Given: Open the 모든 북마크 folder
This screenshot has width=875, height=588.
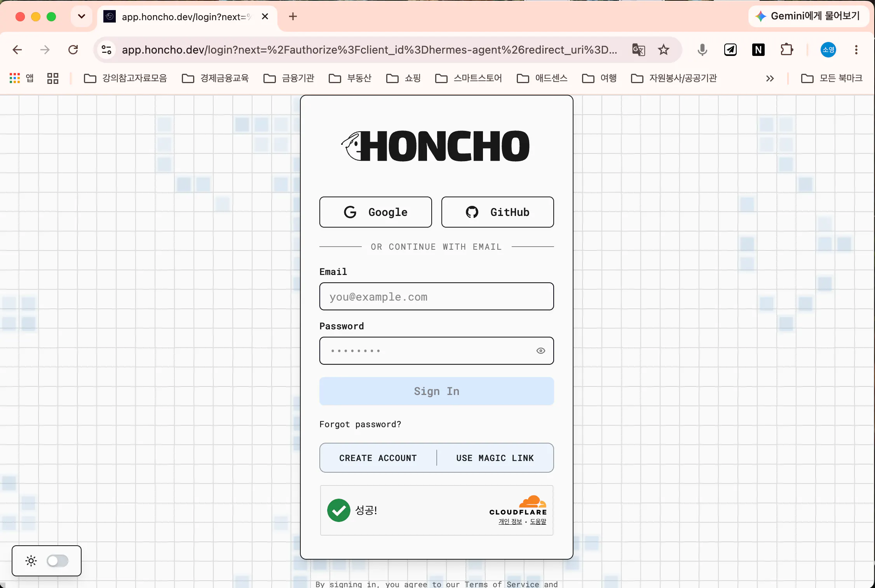Looking at the screenshot, I should point(832,78).
